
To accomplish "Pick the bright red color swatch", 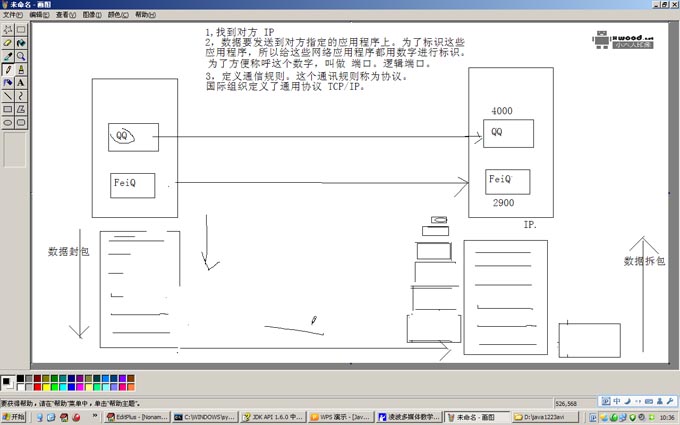I will pyautogui.click(x=37, y=387).
